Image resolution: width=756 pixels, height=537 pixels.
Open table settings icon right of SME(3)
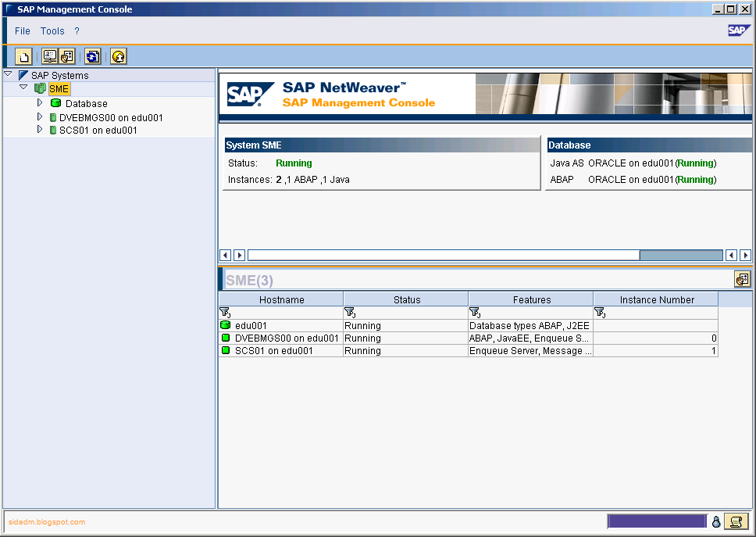click(743, 279)
